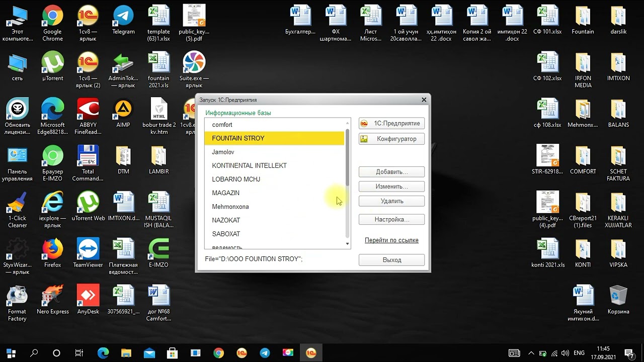Click the infobase list scroll-up arrow
This screenshot has height=362, width=644.
[347, 123]
